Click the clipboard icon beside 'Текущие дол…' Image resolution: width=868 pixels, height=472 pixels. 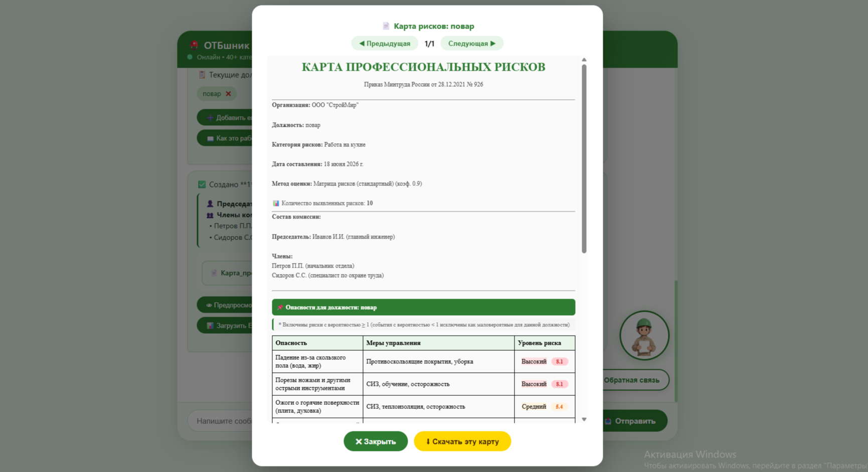coord(202,75)
